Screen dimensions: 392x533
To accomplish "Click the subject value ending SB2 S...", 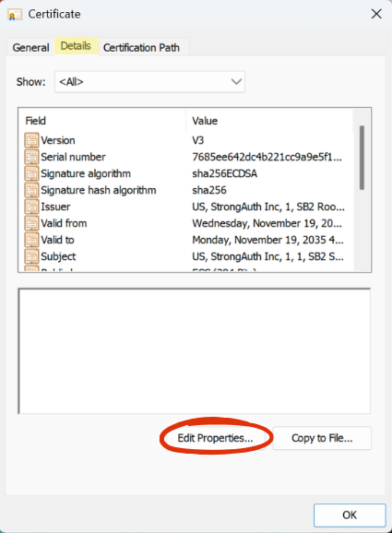I will point(267,256).
